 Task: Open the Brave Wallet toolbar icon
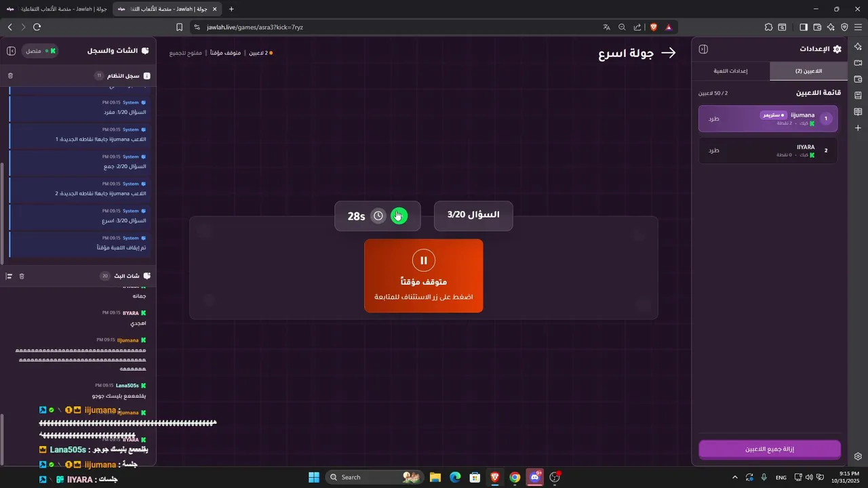(817, 27)
